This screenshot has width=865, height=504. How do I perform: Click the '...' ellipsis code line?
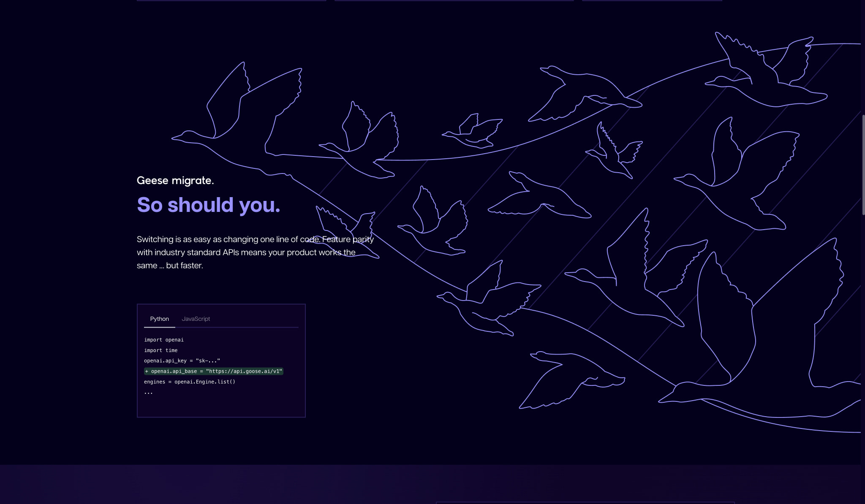(148, 393)
